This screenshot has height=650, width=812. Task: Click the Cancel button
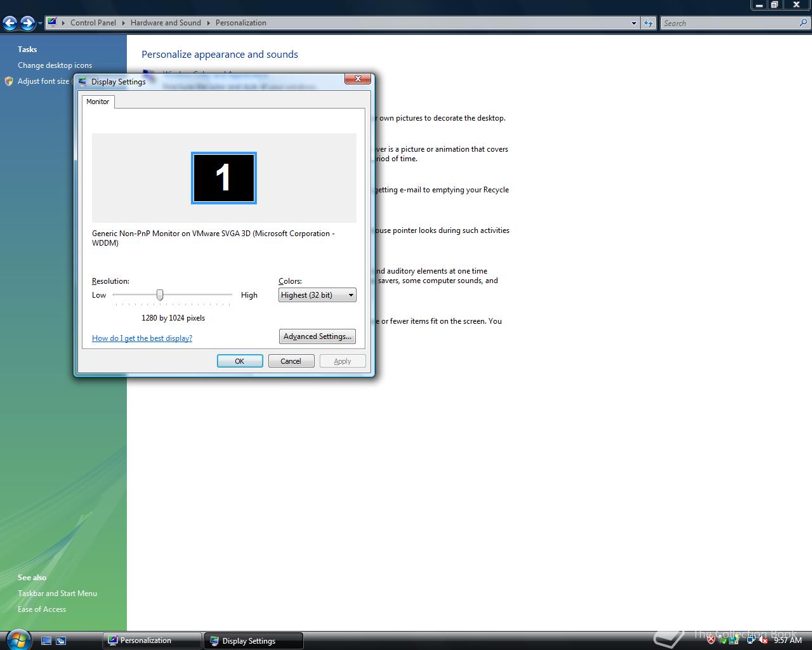tap(291, 361)
